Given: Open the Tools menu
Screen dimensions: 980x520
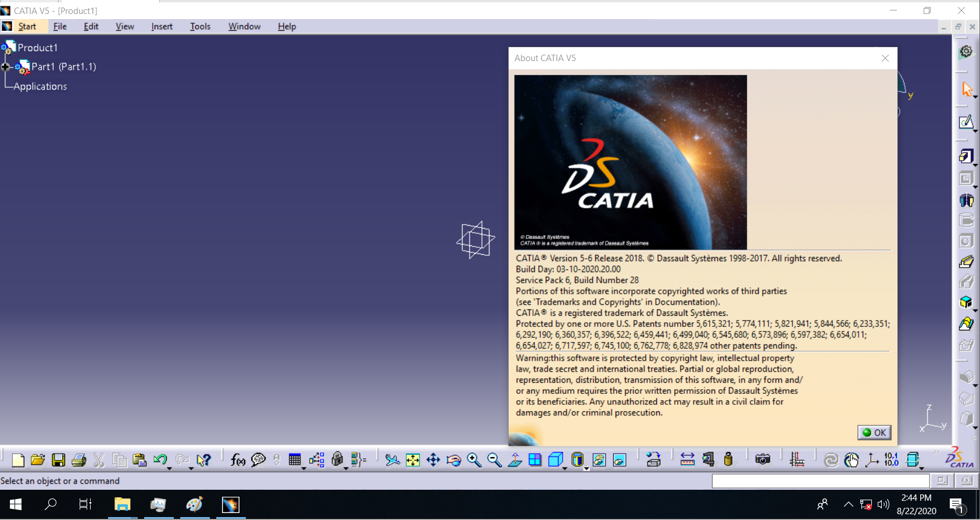Looking at the screenshot, I should click(x=200, y=27).
